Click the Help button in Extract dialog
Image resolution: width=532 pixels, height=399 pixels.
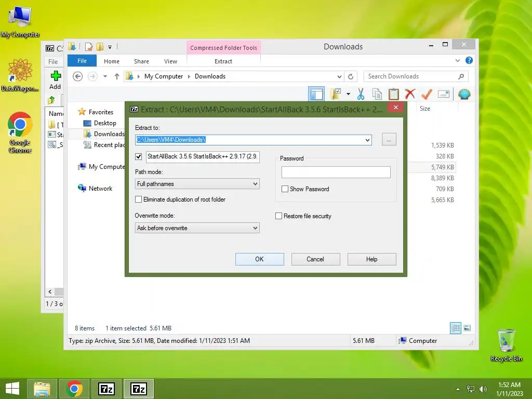372,259
